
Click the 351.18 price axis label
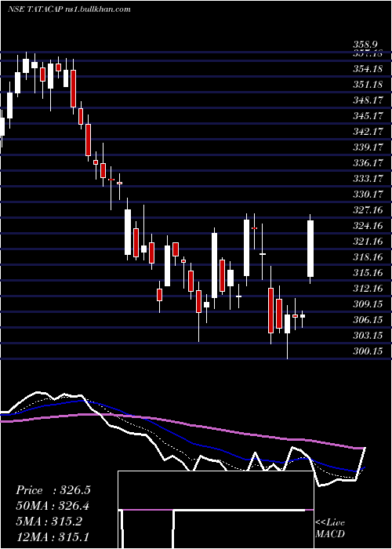coord(367,85)
